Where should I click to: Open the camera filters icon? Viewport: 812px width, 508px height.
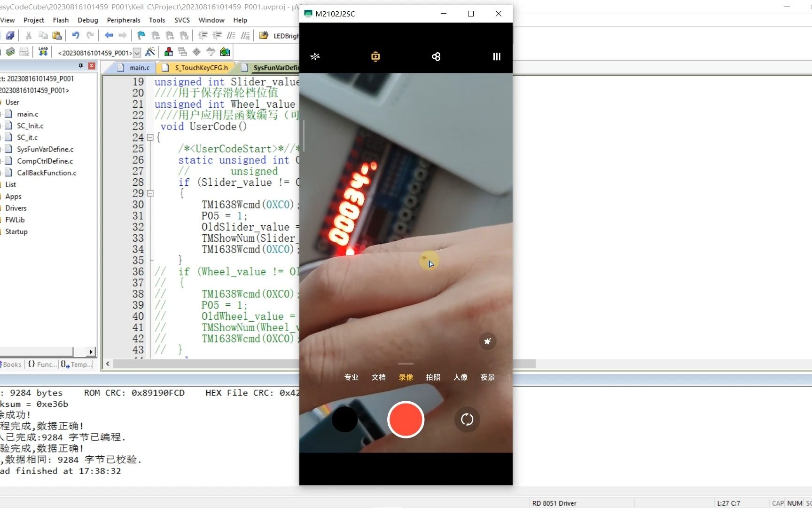click(x=436, y=57)
